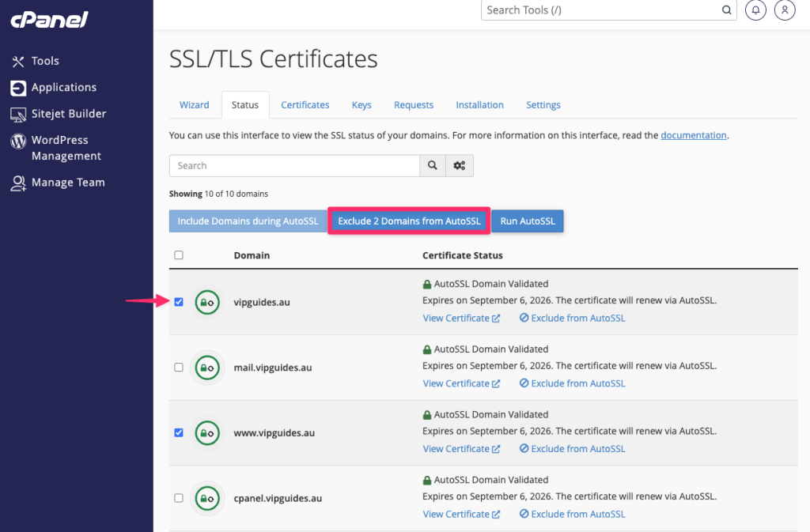This screenshot has width=810, height=532.
Task: Open Applications in the sidebar
Action: coord(54,88)
